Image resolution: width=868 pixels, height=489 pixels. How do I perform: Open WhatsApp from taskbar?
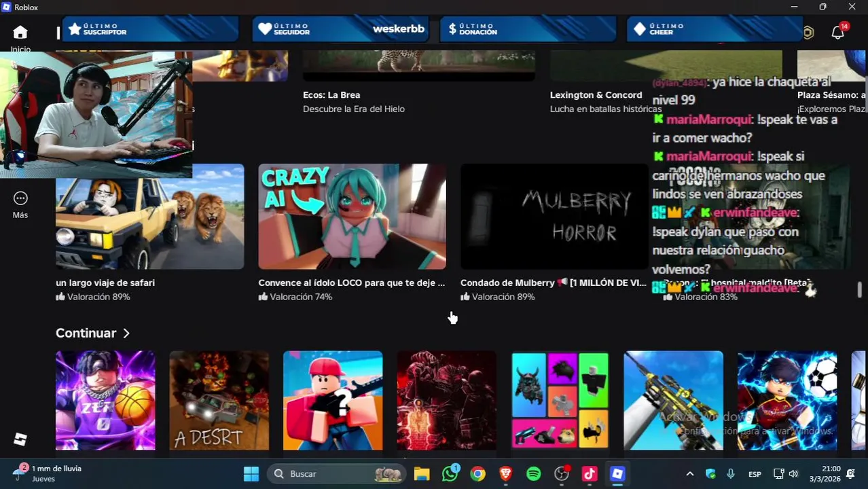click(450, 474)
